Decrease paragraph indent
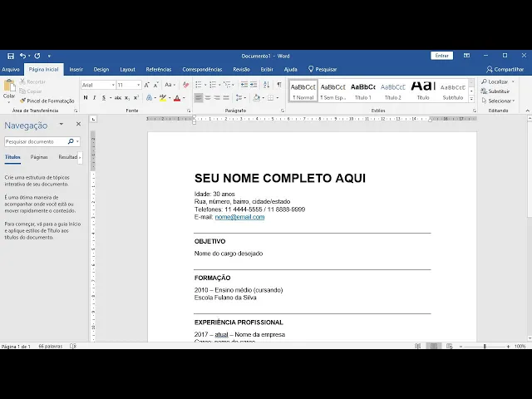532x399 pixels. coord(244,85)
